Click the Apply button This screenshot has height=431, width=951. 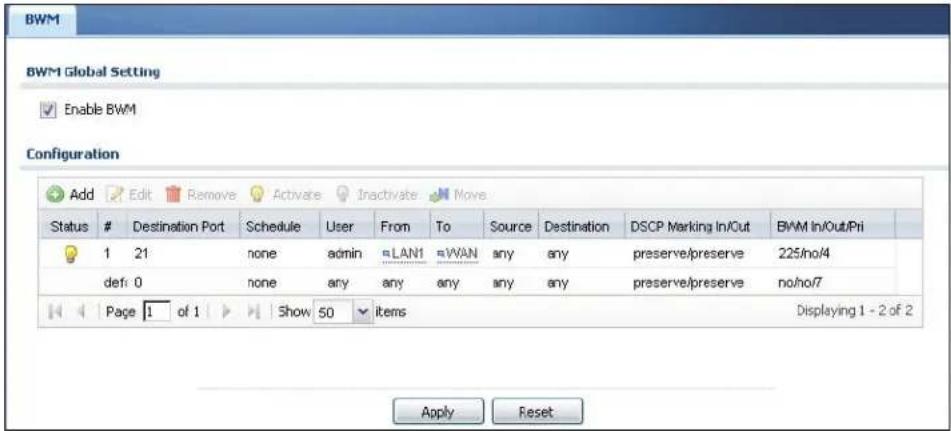[438, 412]
